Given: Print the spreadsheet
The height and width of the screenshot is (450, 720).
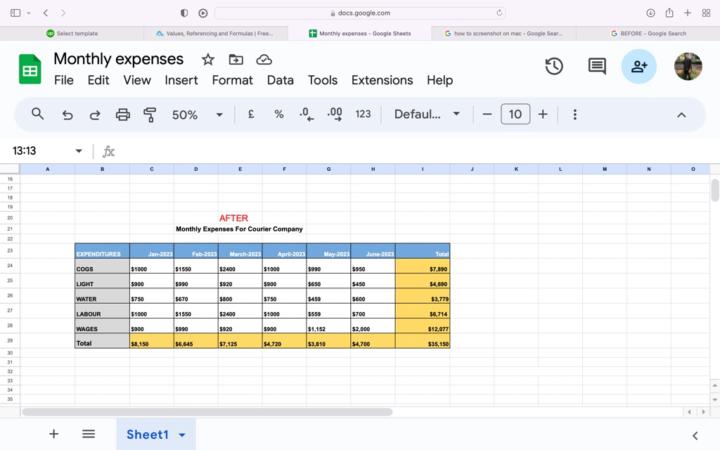Looking at the screenshot, I should [123, 114].
